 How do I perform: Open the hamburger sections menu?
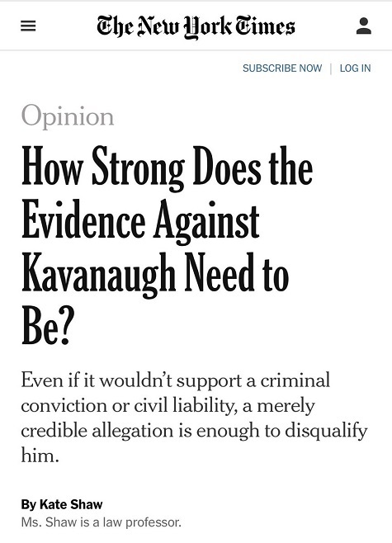pyautogui.click(x=28, y=26)
